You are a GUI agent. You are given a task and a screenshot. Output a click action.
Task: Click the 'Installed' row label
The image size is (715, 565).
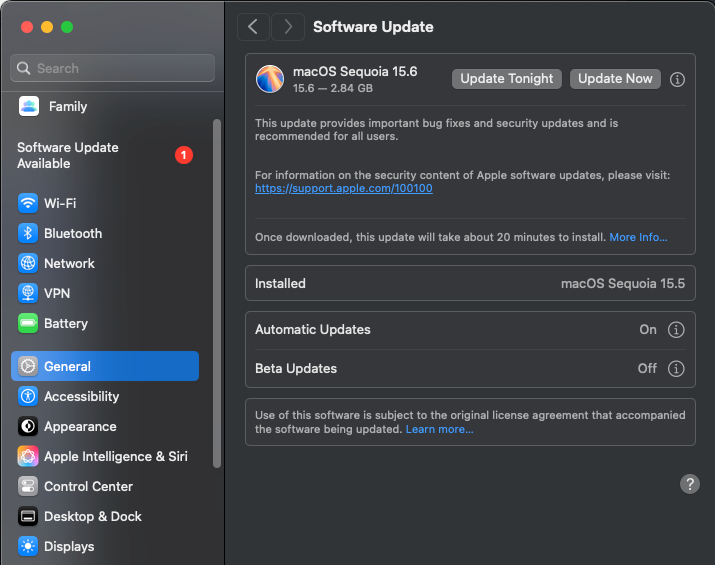[280, 284]
